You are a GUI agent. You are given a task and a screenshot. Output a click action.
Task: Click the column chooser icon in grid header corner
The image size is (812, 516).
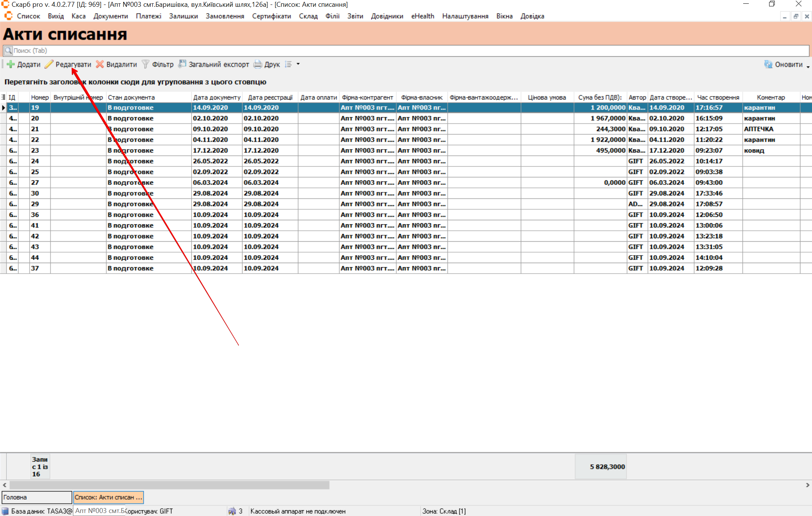pyautogui.click(x=3, y=97)
